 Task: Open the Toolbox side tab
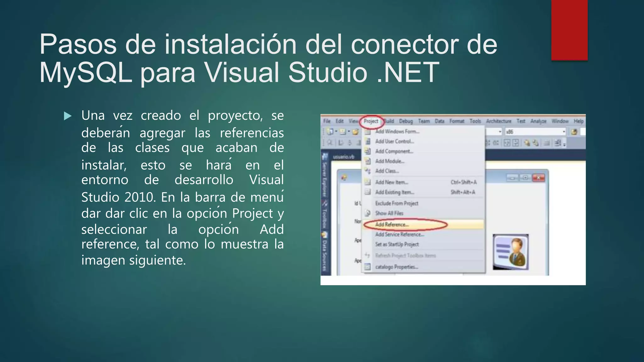[325, 215]
